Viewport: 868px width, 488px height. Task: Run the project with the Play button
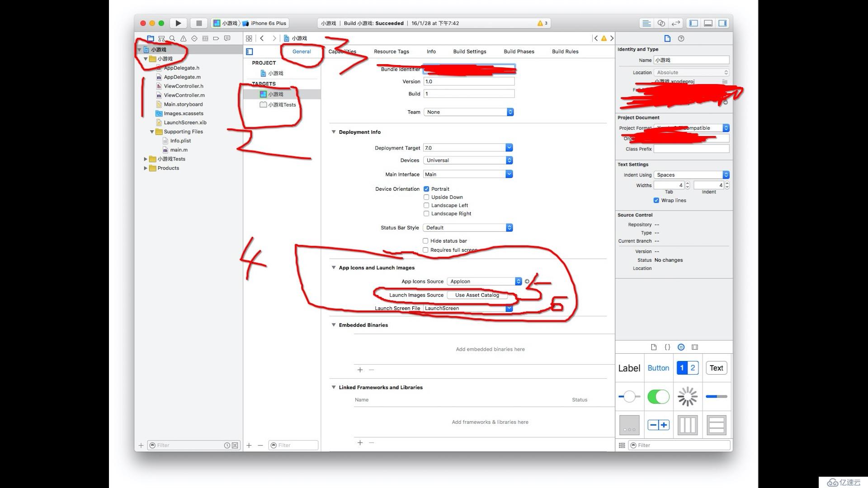point(178,23)
